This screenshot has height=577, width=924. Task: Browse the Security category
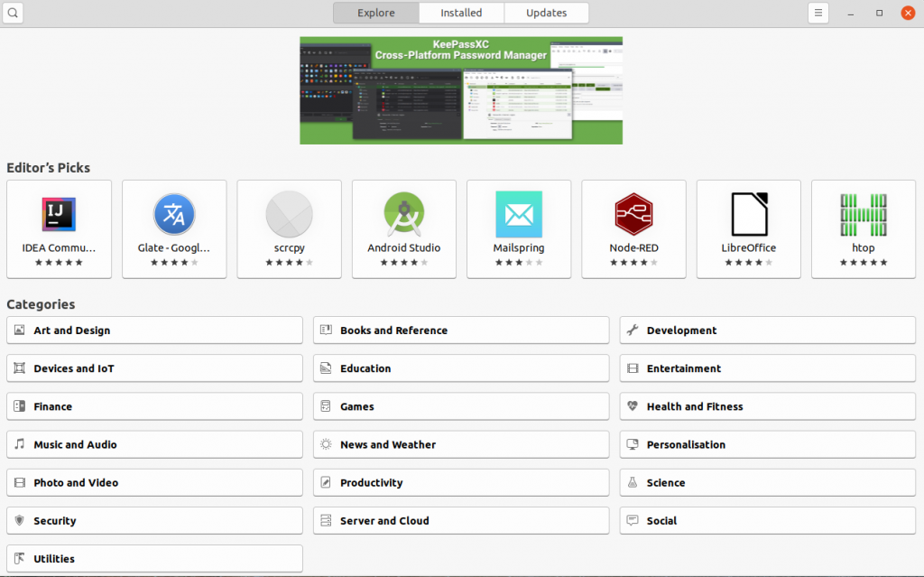[154, 520]
